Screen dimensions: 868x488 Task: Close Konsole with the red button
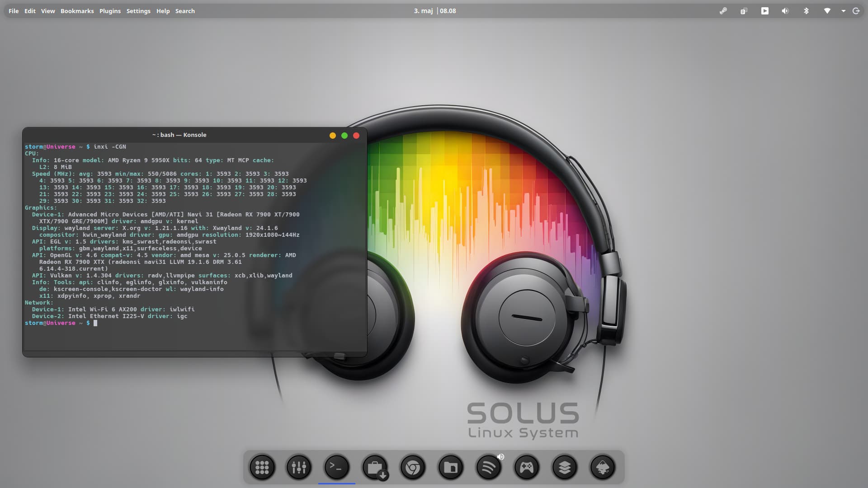tap(356, 136)
